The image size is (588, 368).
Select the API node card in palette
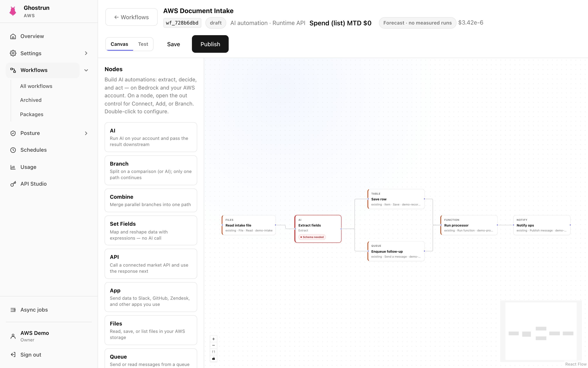(151, 264)
